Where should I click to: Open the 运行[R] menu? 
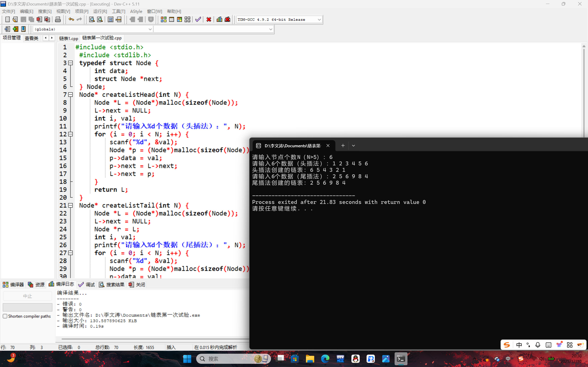click(100, 11)
